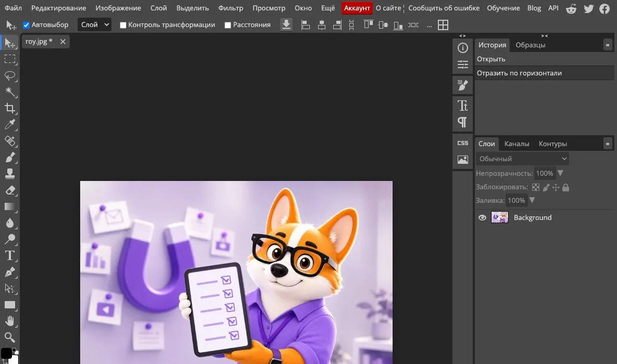Viewport: 617px width, 364px height.
Task: Select the Zoom magnifier tool
Action: point(10,337)
